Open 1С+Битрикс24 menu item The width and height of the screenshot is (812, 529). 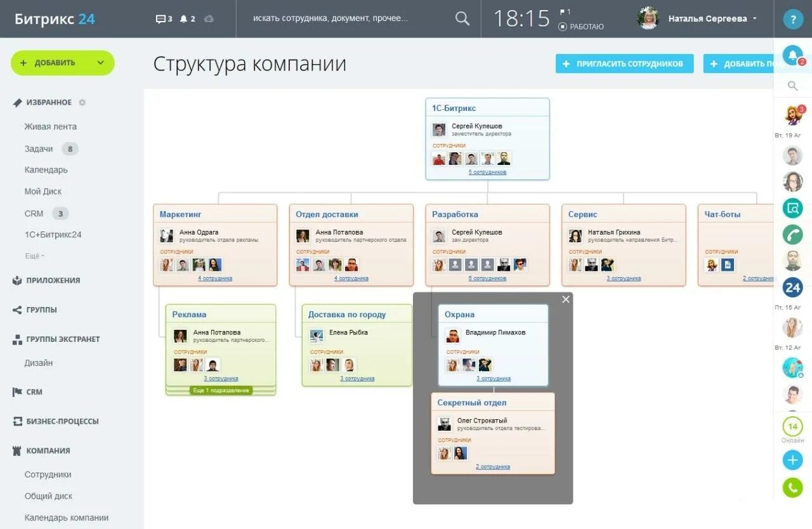point(53,235)
